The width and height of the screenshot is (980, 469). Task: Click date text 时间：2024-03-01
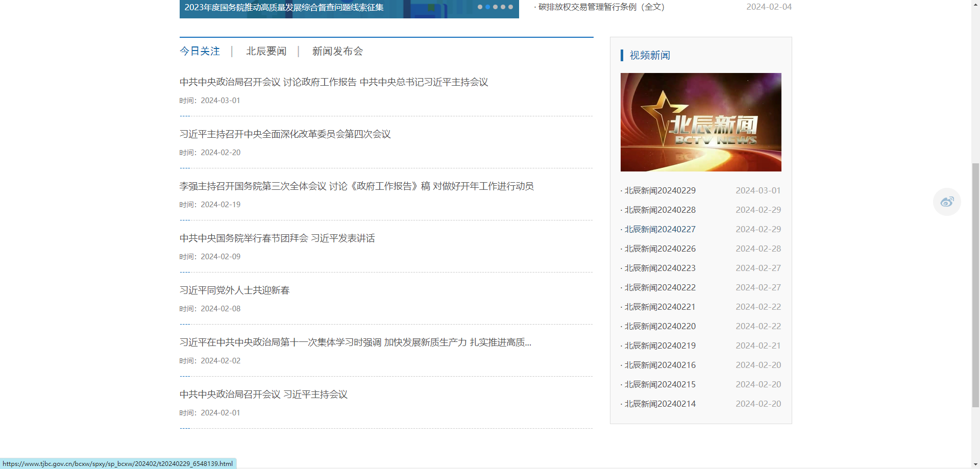pos(210,101)
